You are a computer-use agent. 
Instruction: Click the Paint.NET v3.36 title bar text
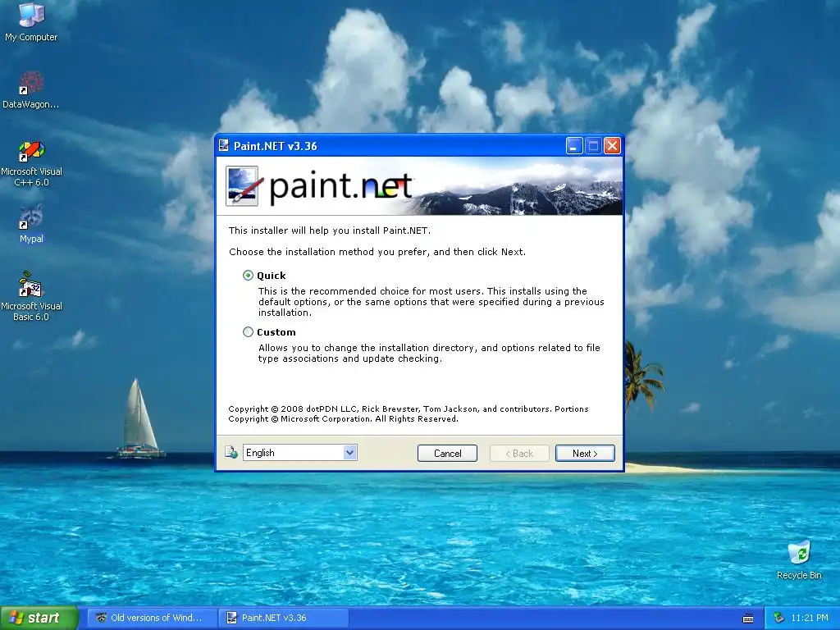tap(276, 146)
